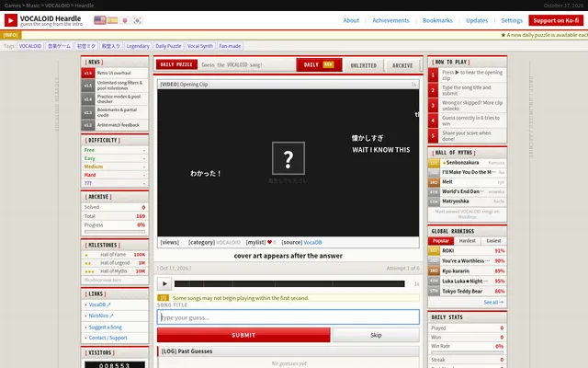Click Support on Ko-fi button
Viewport: 588px width, 368px height.
(556, 20)
